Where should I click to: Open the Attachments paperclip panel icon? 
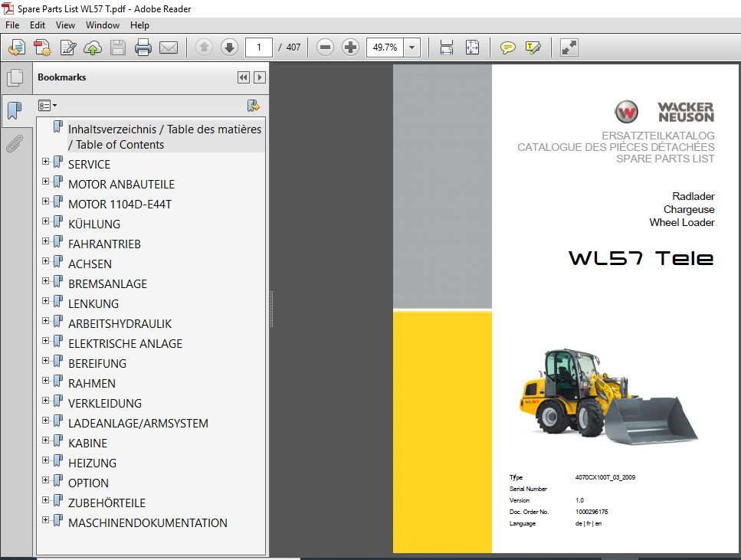pos(15,144)
